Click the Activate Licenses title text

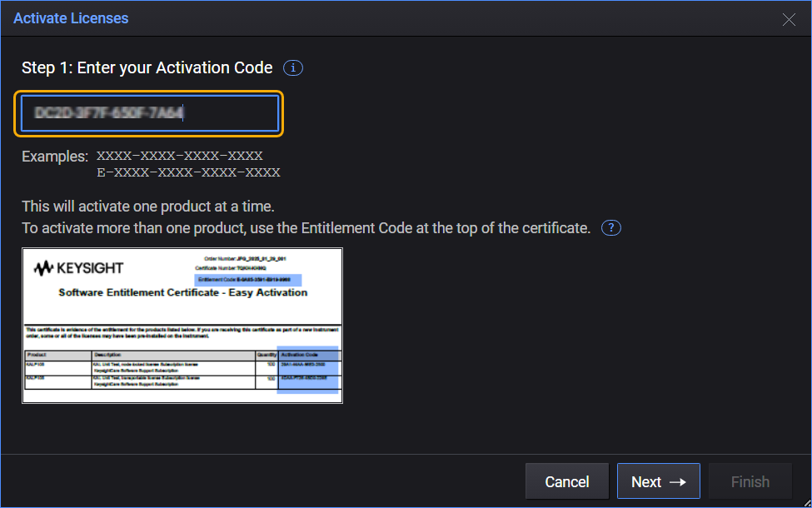[x=71, y=18]
